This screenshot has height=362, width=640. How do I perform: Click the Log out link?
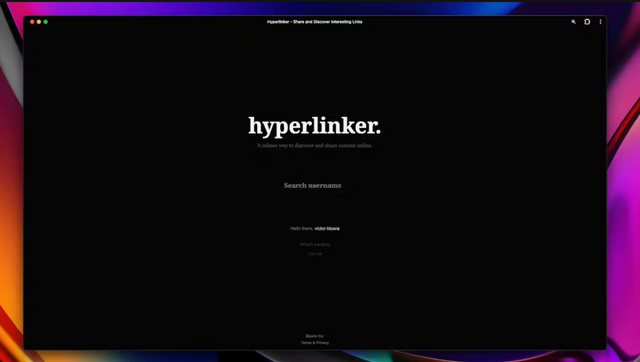tap(315, 254)
